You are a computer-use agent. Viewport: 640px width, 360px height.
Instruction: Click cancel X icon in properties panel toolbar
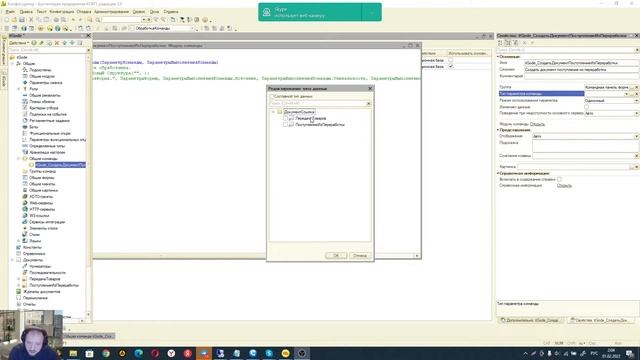[524, 43]
